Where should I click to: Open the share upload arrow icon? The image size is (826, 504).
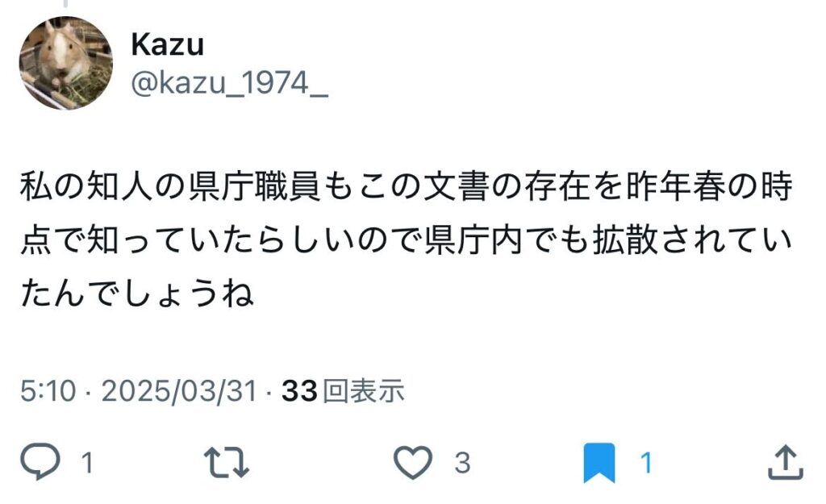click(786, 462)
